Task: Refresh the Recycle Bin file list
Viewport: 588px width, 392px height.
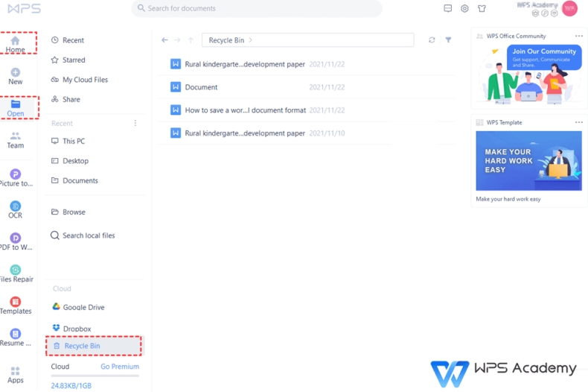Action: click(432, 40)
